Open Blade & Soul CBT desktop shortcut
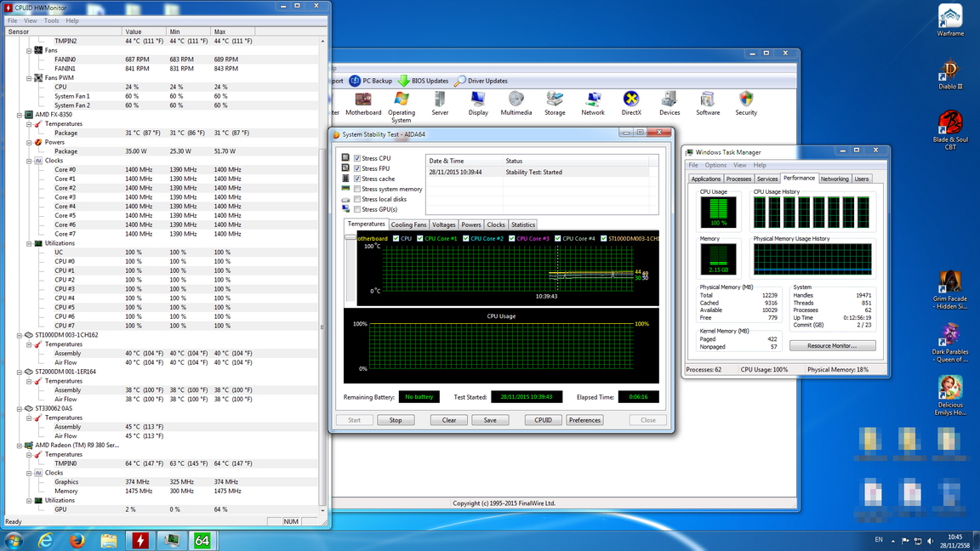The height and width of the screenshot is (551, 980). tap(950, 130)
